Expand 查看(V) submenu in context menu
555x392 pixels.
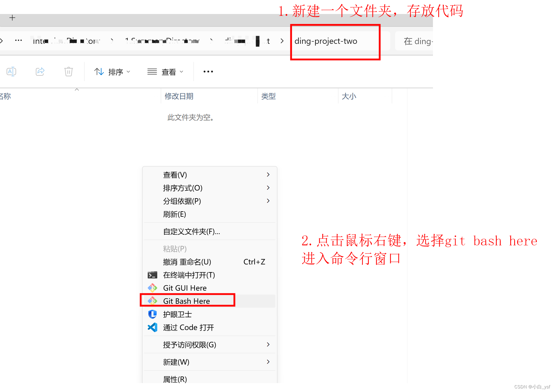pyautogui.click(x=209, y=175)
